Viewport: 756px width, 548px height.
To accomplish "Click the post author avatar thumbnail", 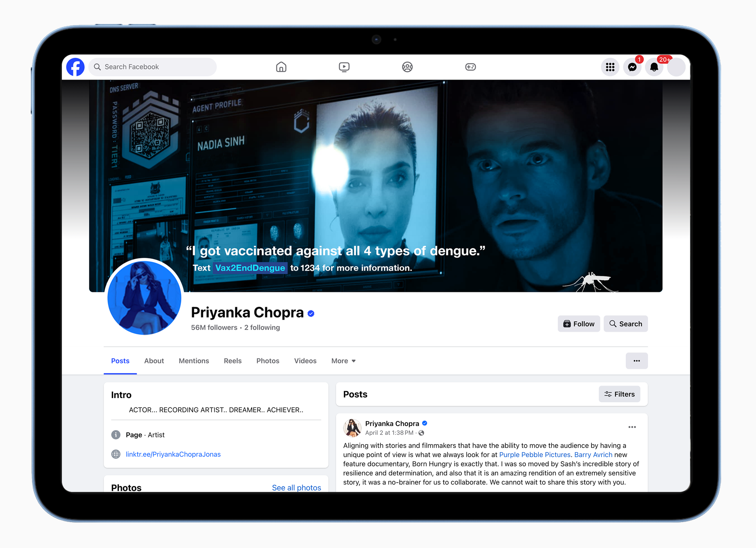I will coord(352,428).
